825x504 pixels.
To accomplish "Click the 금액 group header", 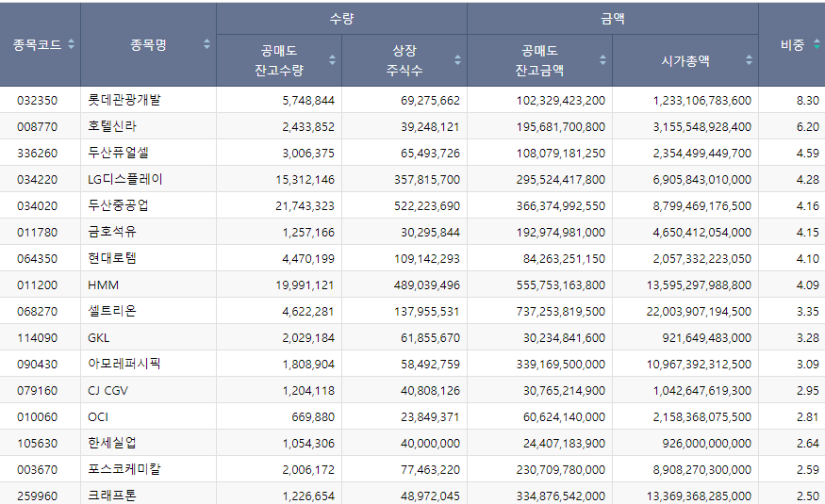I will click(x=613, y=19).
